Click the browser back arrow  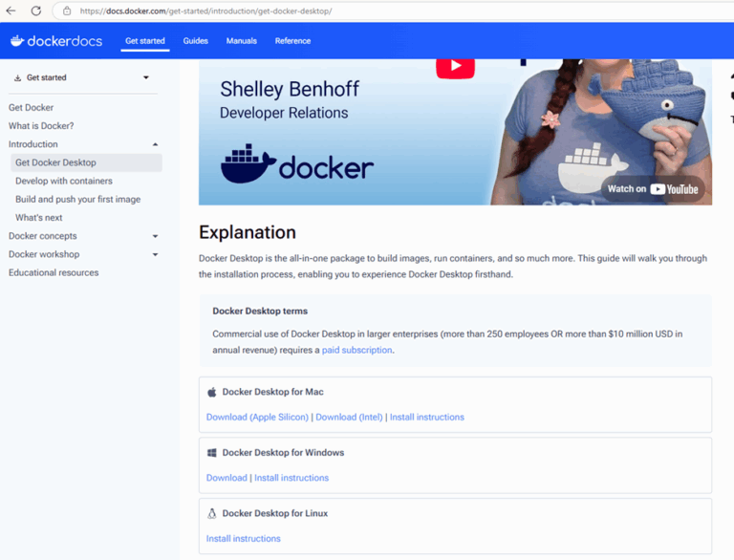click(11, 11)
